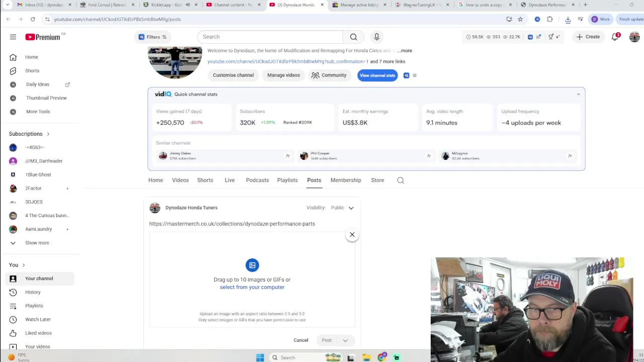
Task: Switch to the Membership tab
Action: coord(346,180)
